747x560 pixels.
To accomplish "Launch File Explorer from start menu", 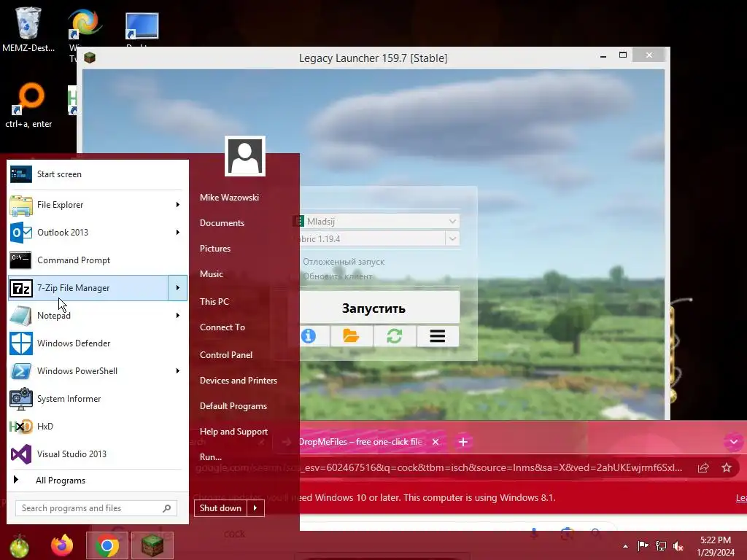I will [88, 205].
